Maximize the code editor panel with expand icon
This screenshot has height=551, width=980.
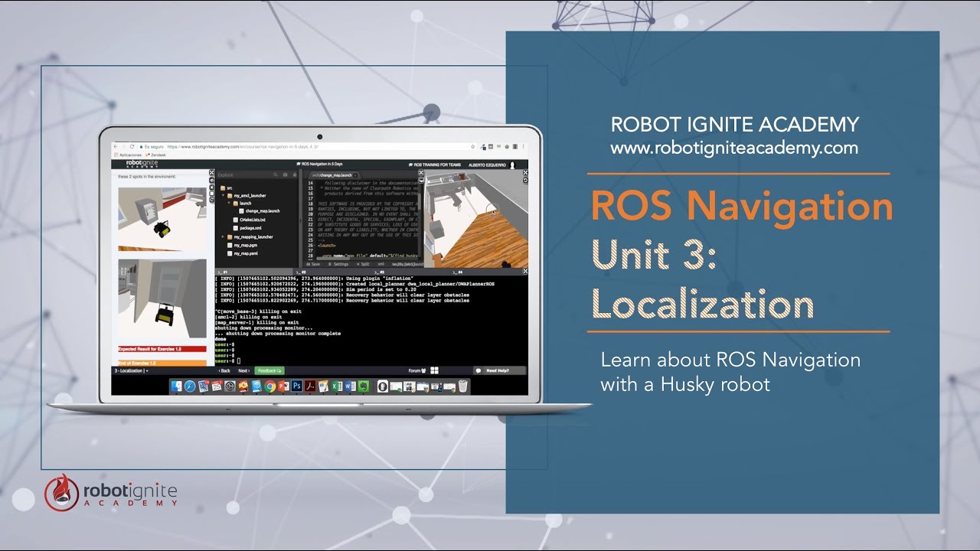tap(421, 172)
